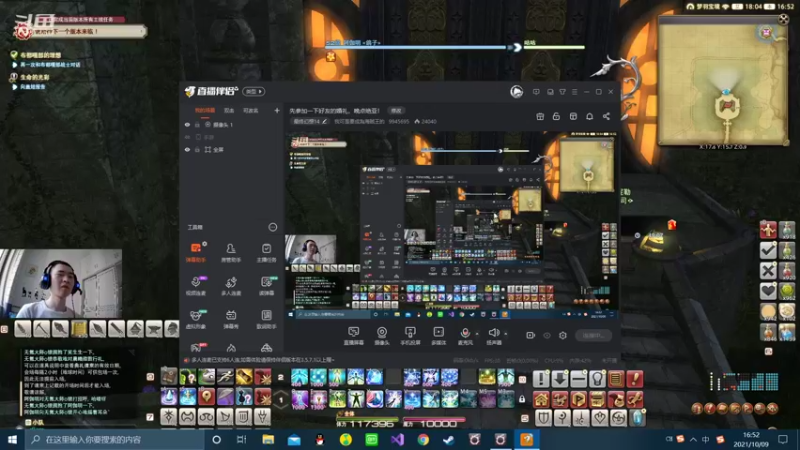Click the game minimap
This screenshot has height=450, width=800.
click(724, 82)
